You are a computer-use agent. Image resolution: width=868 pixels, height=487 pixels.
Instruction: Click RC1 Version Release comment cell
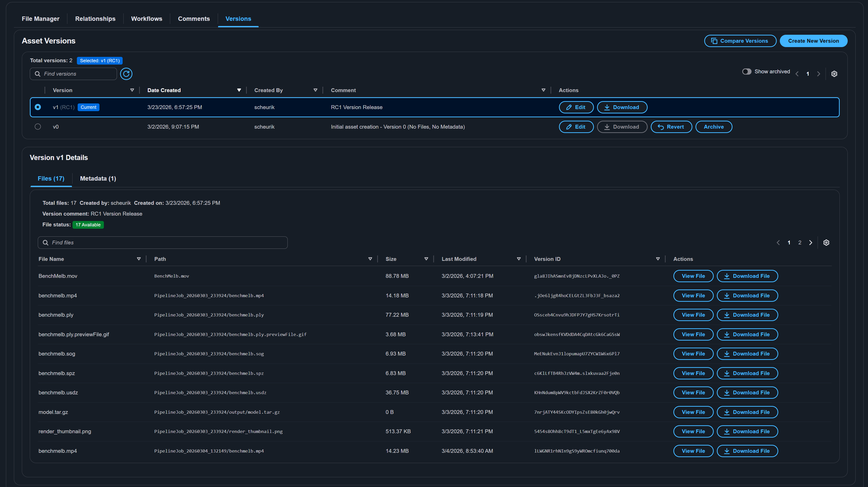coord(357,107)
